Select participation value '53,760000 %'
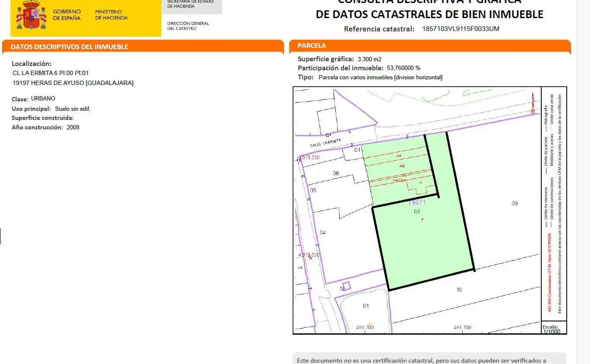 point(404,68)
